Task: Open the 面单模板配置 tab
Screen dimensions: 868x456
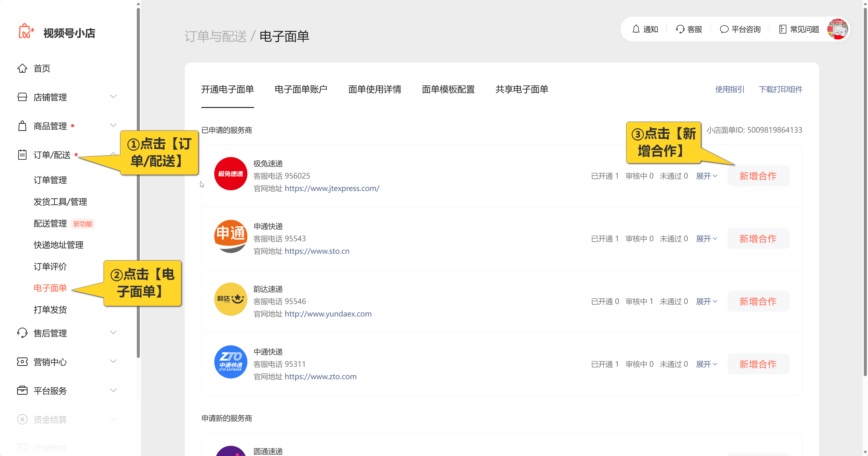Action: 448,89
